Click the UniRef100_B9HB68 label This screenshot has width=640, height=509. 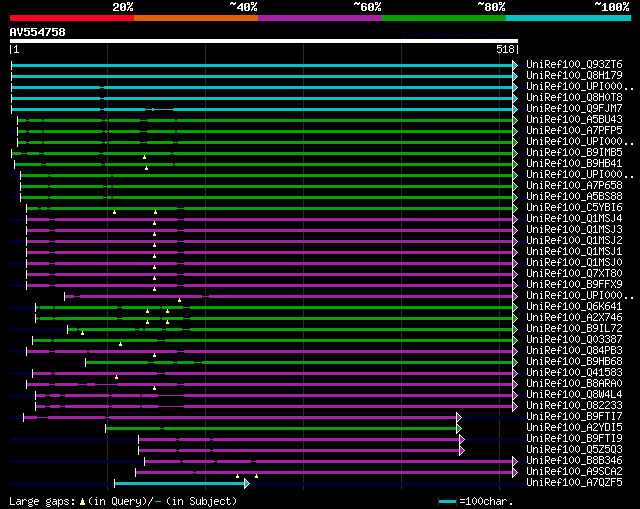tap(574, 362)
